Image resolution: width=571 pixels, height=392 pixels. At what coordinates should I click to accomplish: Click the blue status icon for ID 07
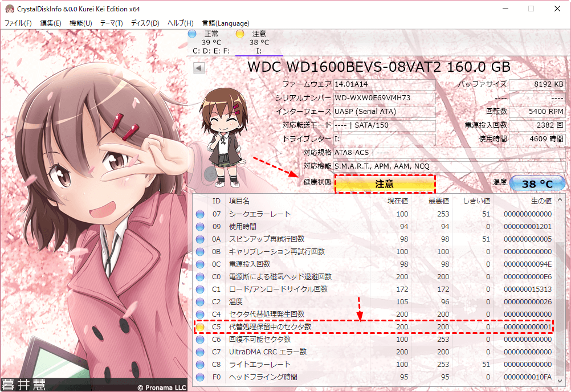coord(200,214)
